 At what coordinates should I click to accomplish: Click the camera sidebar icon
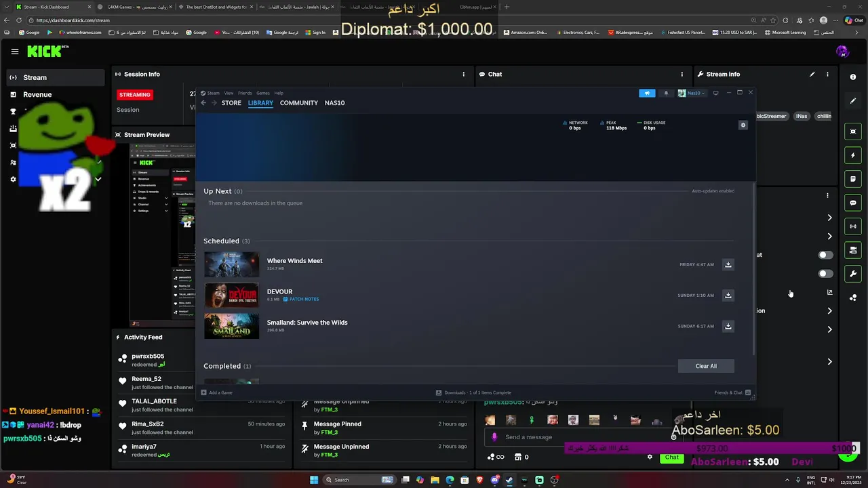coord(853,250)
